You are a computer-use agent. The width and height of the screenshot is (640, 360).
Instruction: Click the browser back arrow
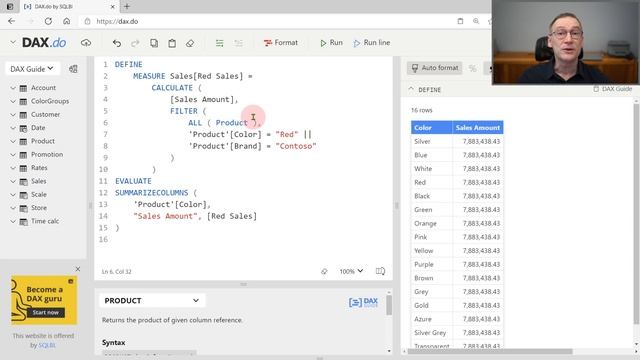[11, 21]
